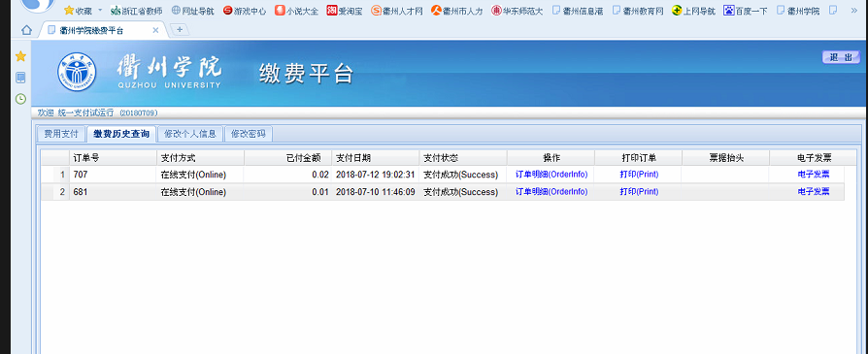
Task: Expand the dropdown arrow next to 收藏
Action: point(100,10)
